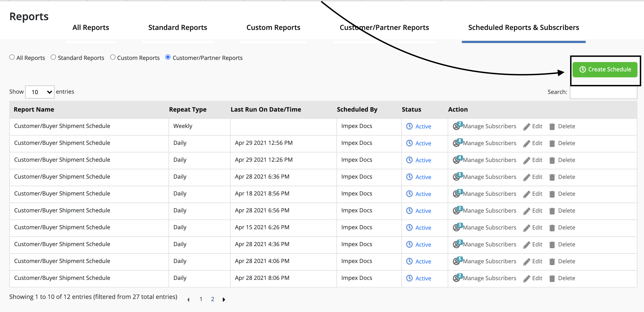Go to page 2 of results
This screenshot has height=312, width=644.
(x=213, y=299)
